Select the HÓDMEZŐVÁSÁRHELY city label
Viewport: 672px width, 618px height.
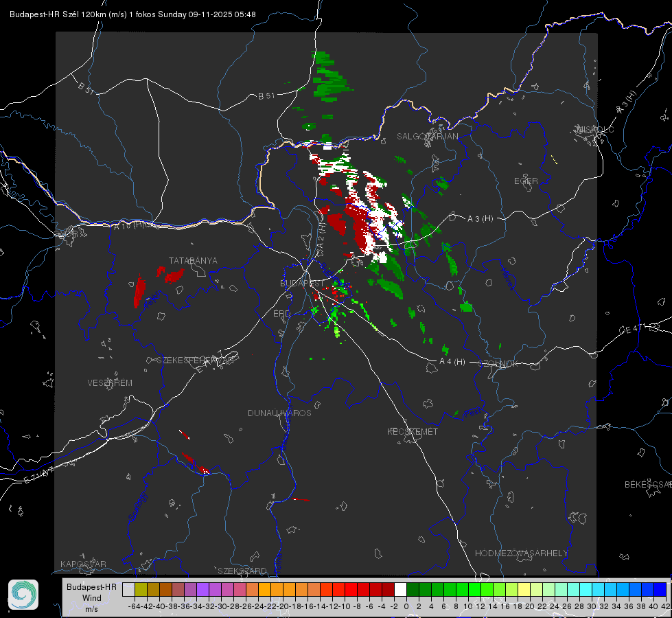point(521,553)
